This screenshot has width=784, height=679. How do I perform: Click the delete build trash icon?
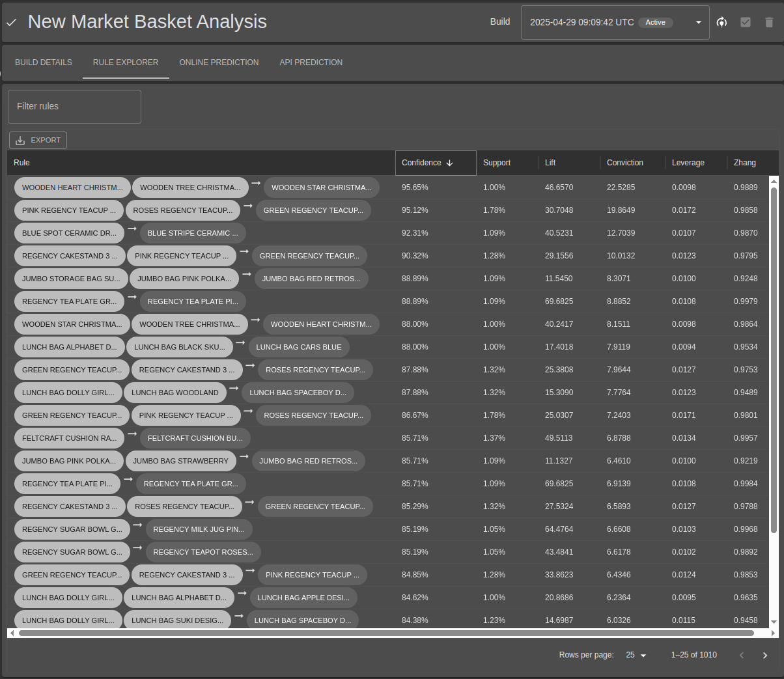click(x=769, y=22)
